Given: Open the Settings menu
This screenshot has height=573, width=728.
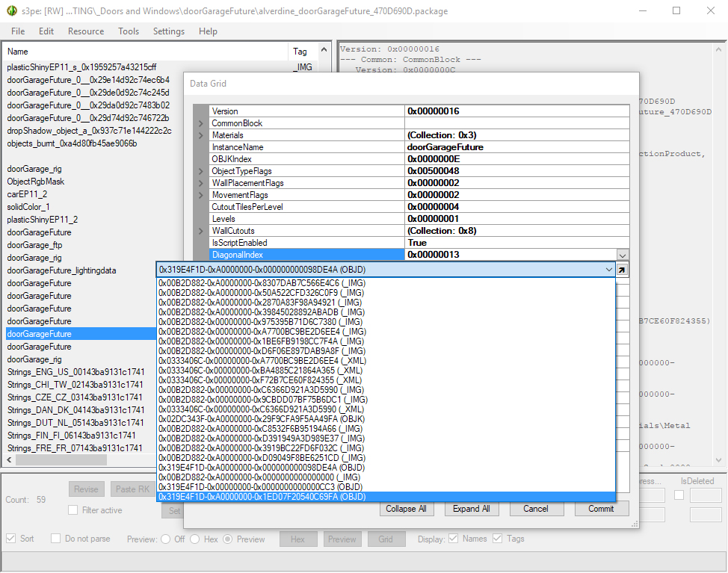Looking at the screenshot, I should pos(169,31).
